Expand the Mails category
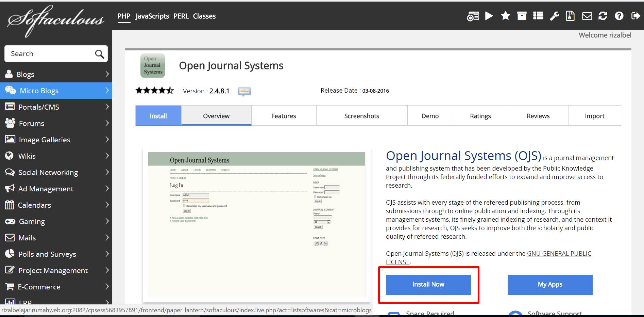The height and width of the screenshot is (317, 644). 56,238
